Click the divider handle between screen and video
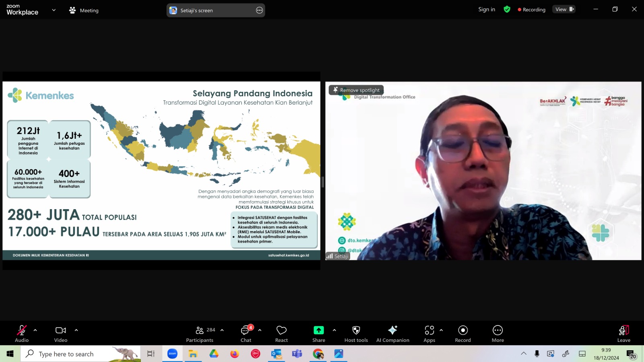 (x=323, y=182)
